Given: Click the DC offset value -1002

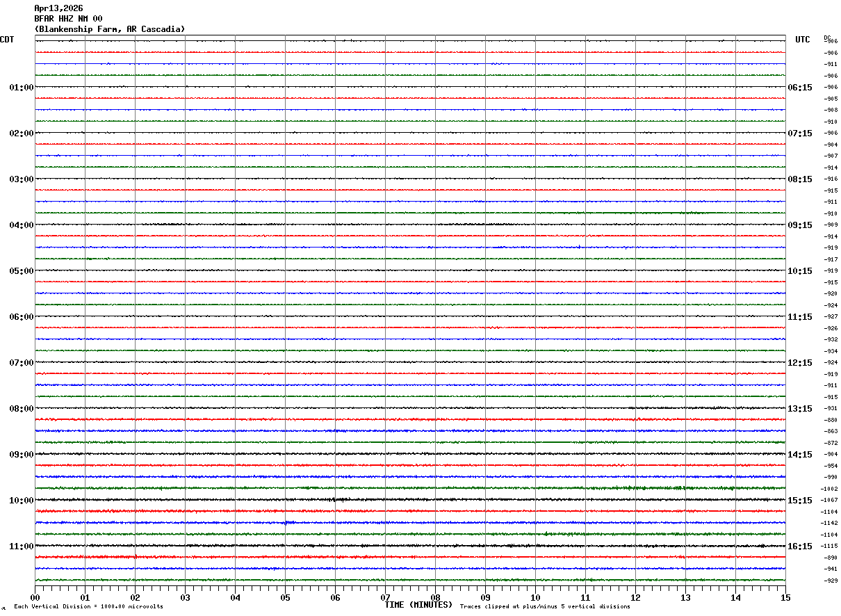Looking at the screenshot, I should (830, 489).
